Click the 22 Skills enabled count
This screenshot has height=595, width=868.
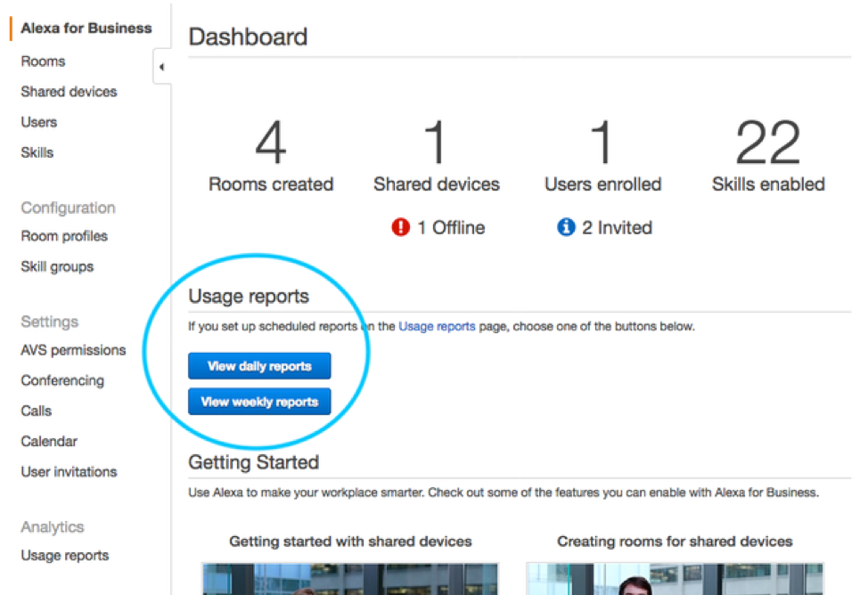pyautogui.click(x=768, y=143)
